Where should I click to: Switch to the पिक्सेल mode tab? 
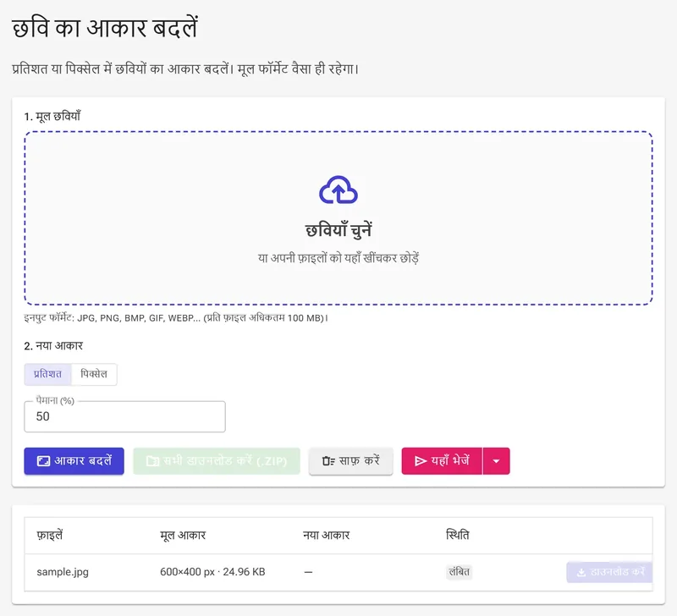94,374
